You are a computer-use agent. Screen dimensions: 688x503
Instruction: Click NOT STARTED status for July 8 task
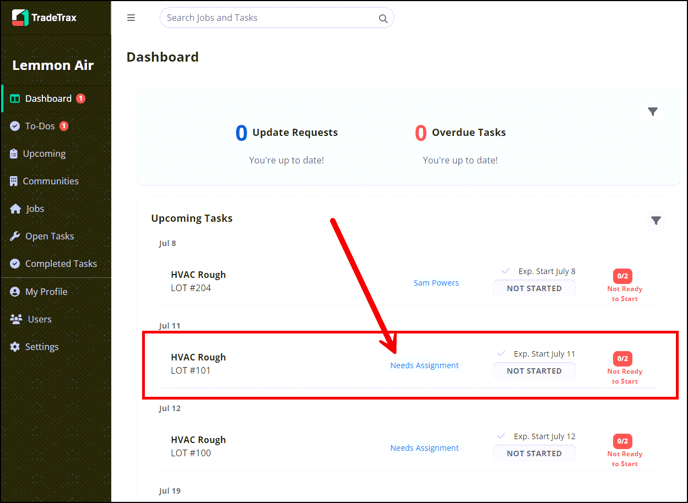coord(534,288)
